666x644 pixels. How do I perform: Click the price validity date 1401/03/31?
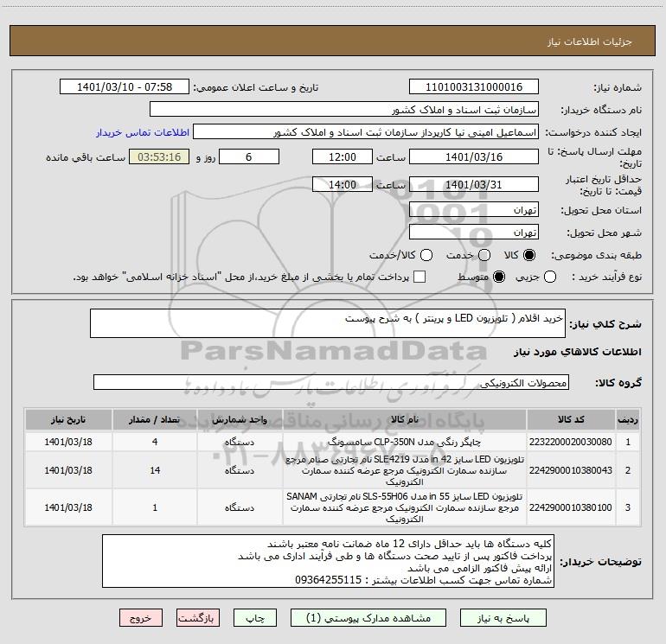pyautogui.click(x=474, y=184)
